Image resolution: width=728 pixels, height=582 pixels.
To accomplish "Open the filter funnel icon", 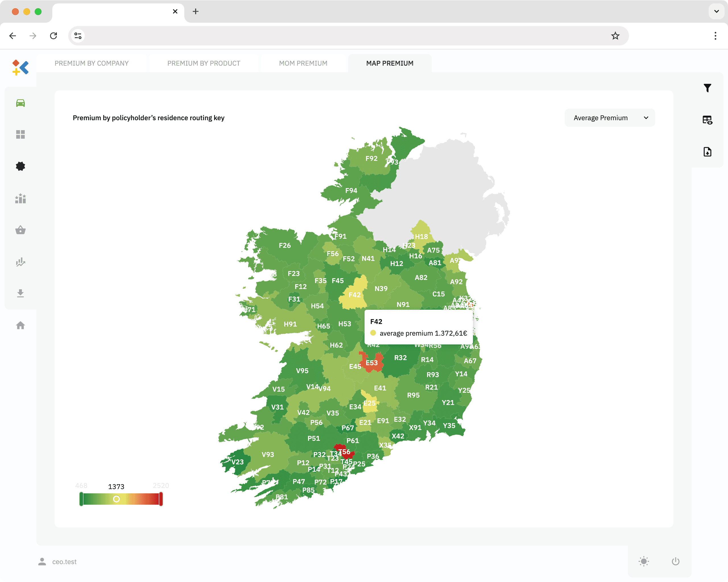I will 707,88.
